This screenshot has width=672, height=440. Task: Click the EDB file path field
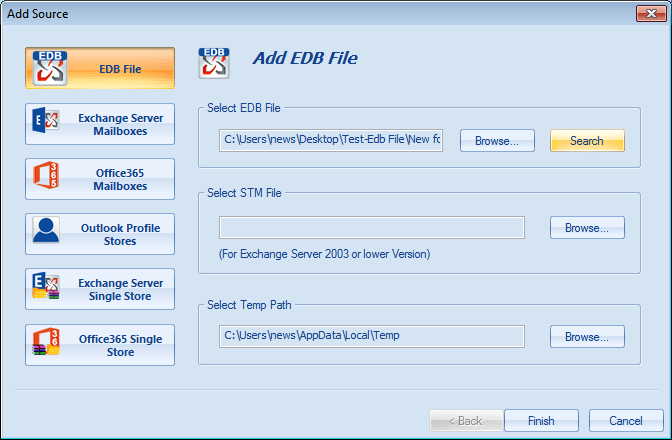click(331, 141)
